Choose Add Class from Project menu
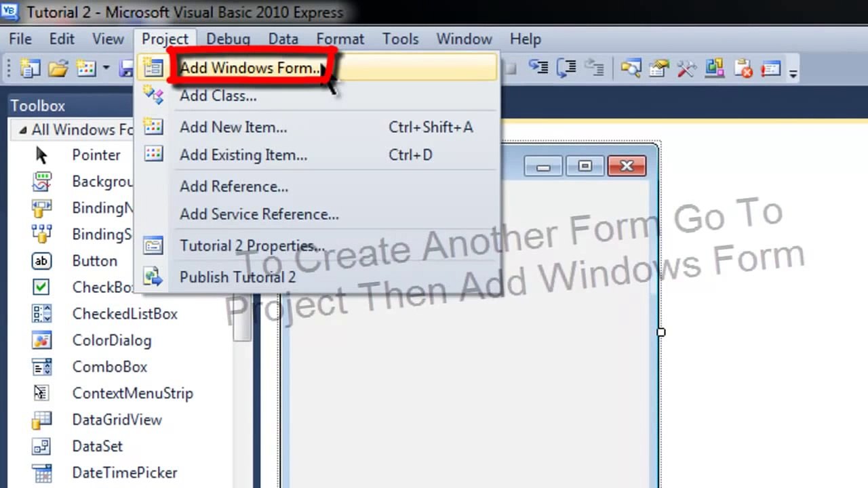This screenshot has width=868, height=488. click(x=317, y=96)
